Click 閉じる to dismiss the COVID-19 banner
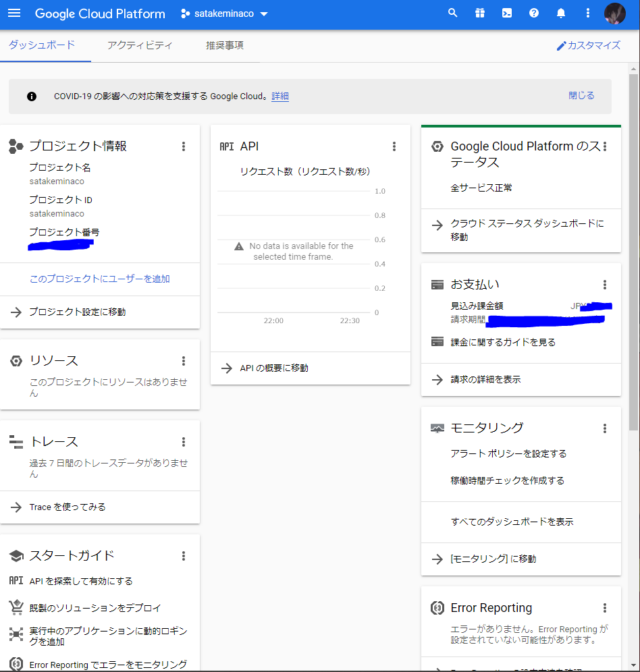 (581, 96)
